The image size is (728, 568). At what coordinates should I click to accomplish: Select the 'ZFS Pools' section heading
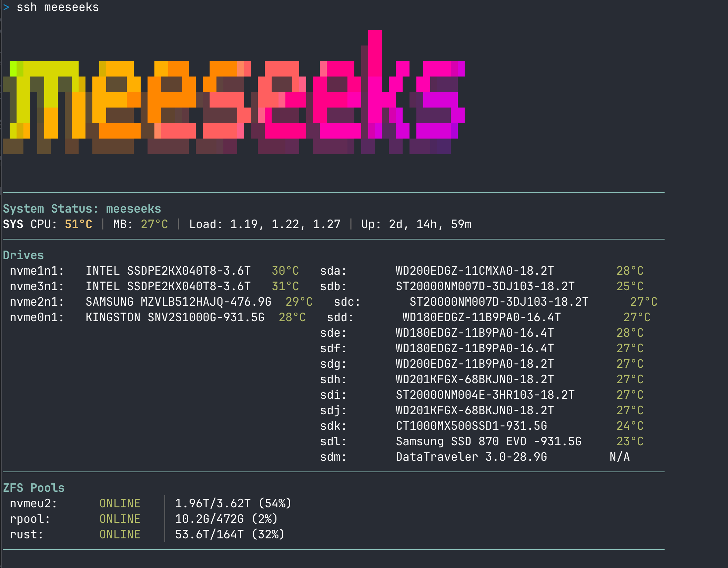pos(34,488)
